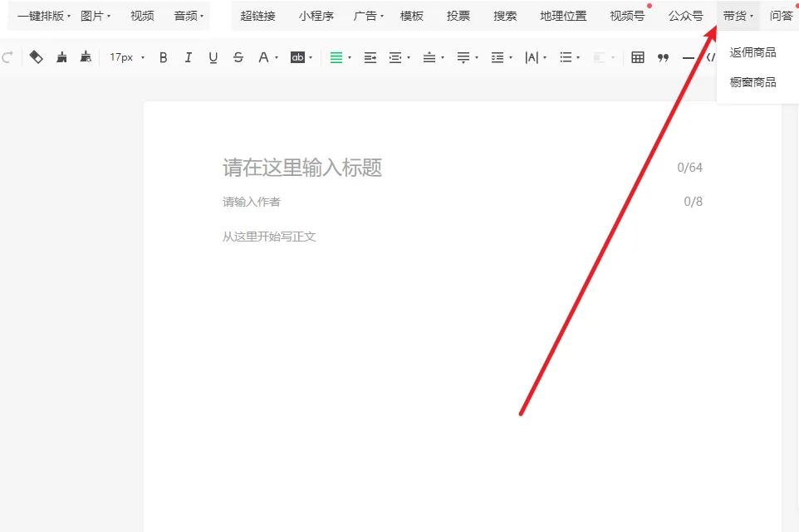Viewport: 799px width, 532px height.
Task: Toggle strikethrough formatting
Action: click(238, 57)
